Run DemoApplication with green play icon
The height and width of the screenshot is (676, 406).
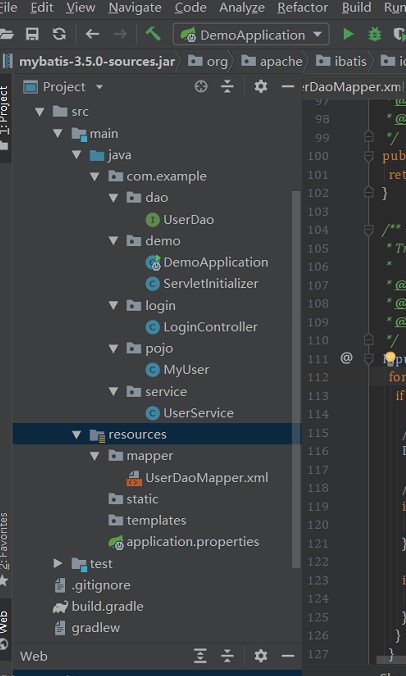348,34
